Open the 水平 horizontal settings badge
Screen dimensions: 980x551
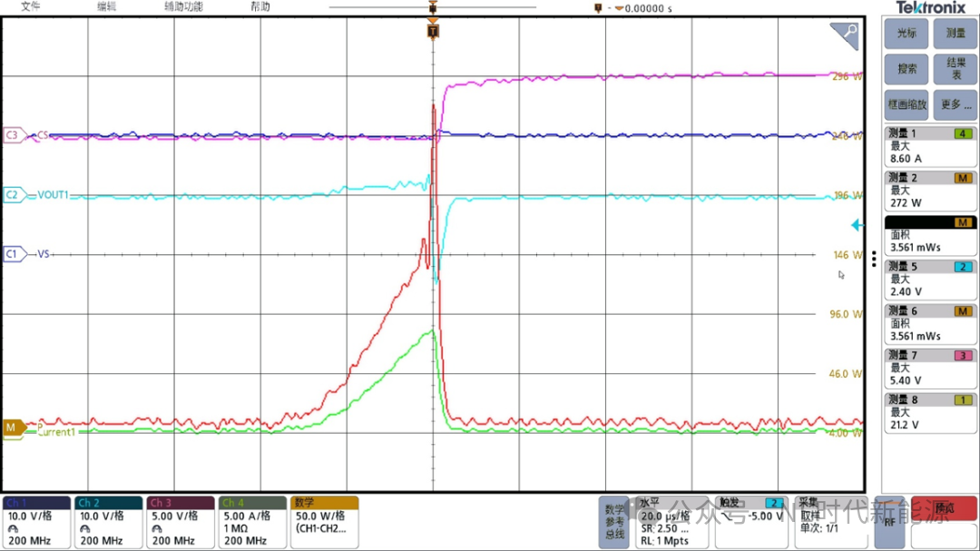(x=671, y=522)
